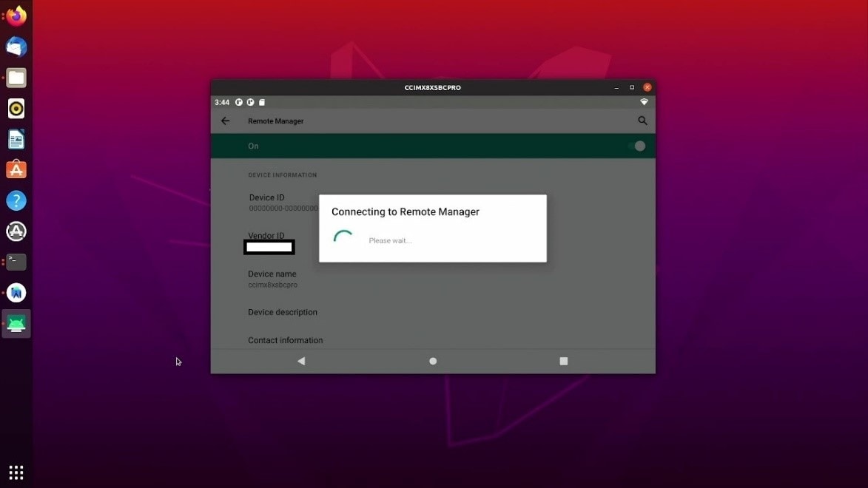Show Applications grid at dock bottom
The image size is (868, 488).
(x=16, y=472)
